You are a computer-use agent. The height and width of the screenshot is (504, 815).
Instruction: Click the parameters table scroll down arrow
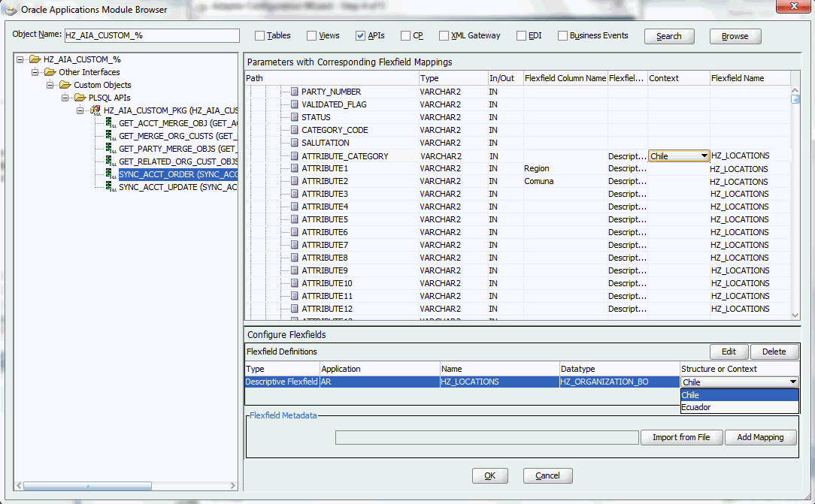795,315
